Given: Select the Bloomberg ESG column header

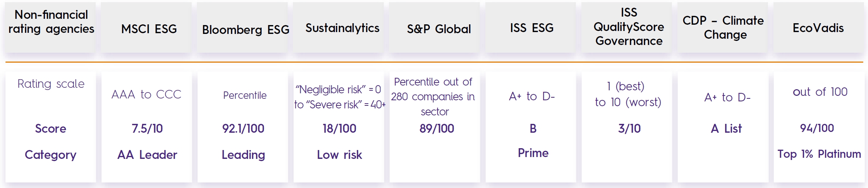Looking at the screenshot, I should 245,29.
